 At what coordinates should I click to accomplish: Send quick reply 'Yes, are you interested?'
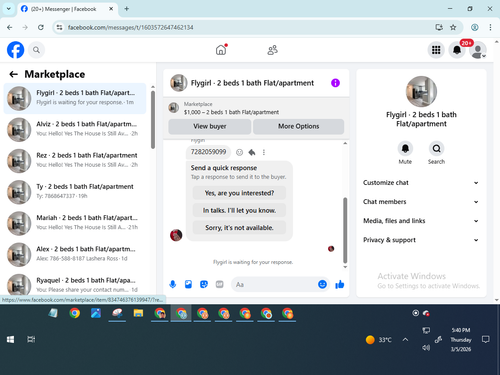pyautogui.click(x=239, y=193)
